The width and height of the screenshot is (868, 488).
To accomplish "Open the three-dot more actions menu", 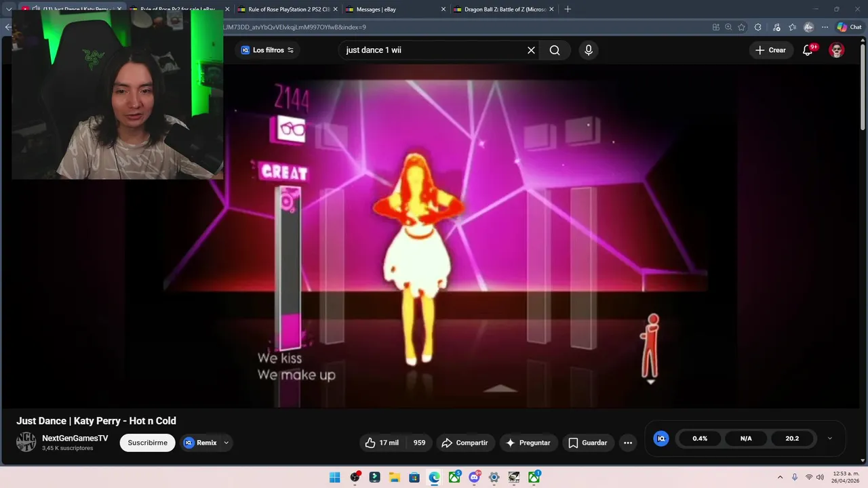I will click(x=628, y=443).
